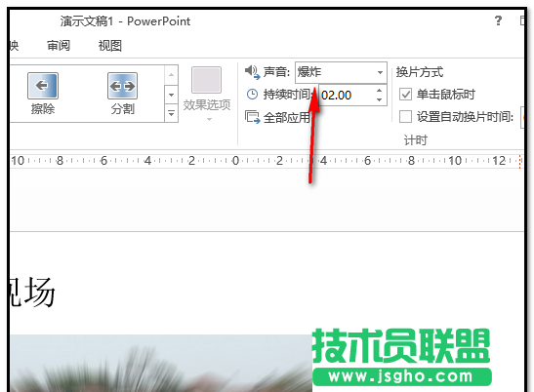
Task: Click the 计时 group label
Action: [x=416, y=139]
